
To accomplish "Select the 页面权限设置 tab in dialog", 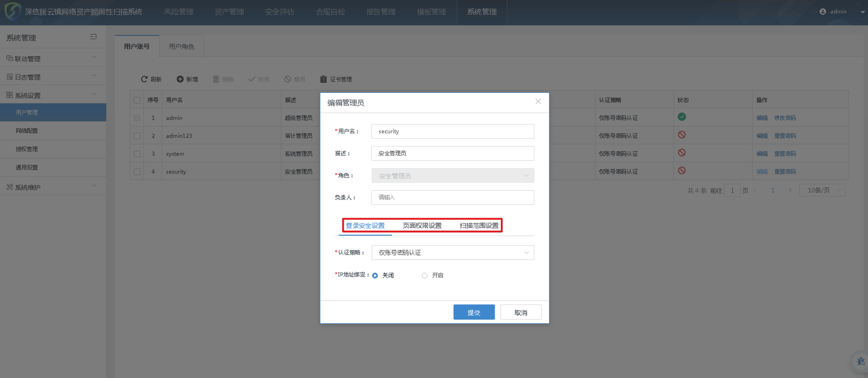I will [x=422, y=226].
